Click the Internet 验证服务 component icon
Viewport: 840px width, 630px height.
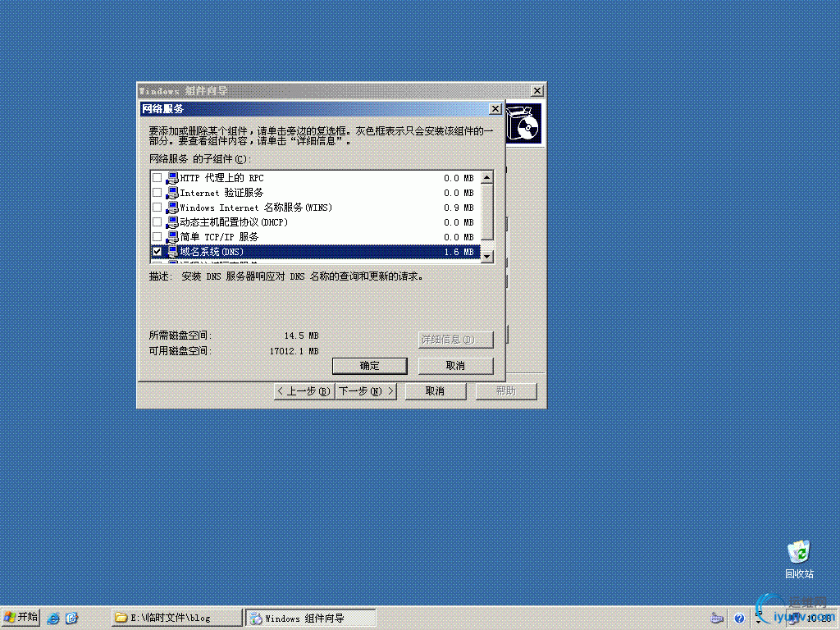pyautogui.click(x=172, y=192)
